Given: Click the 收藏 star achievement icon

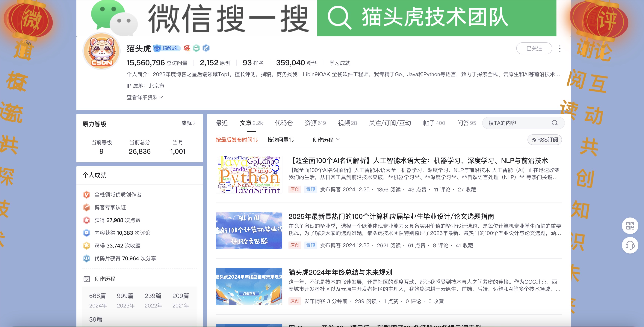Looking at the screenshot, I should point(87,246).
